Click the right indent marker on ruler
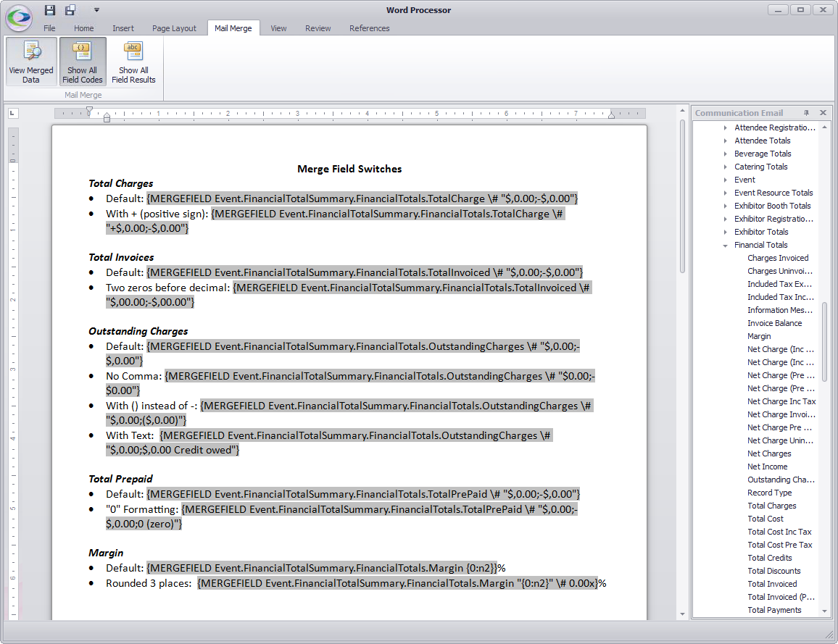 click(x=611, y=114)
